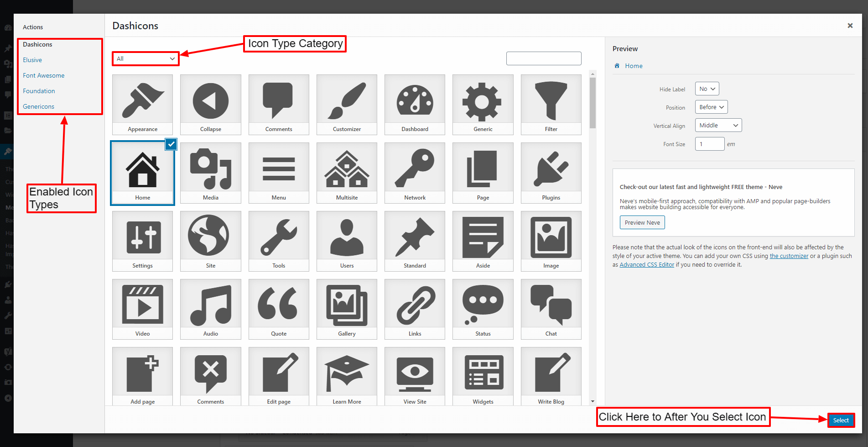This screenshot has height=447, width=868.
Task: Choose the Collapse icon
Action: [210, 105]
